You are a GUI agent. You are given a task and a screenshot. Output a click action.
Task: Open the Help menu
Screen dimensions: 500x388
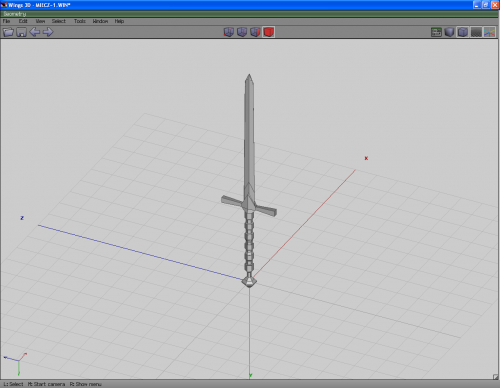pyautogui.click(x=119, y=21)
